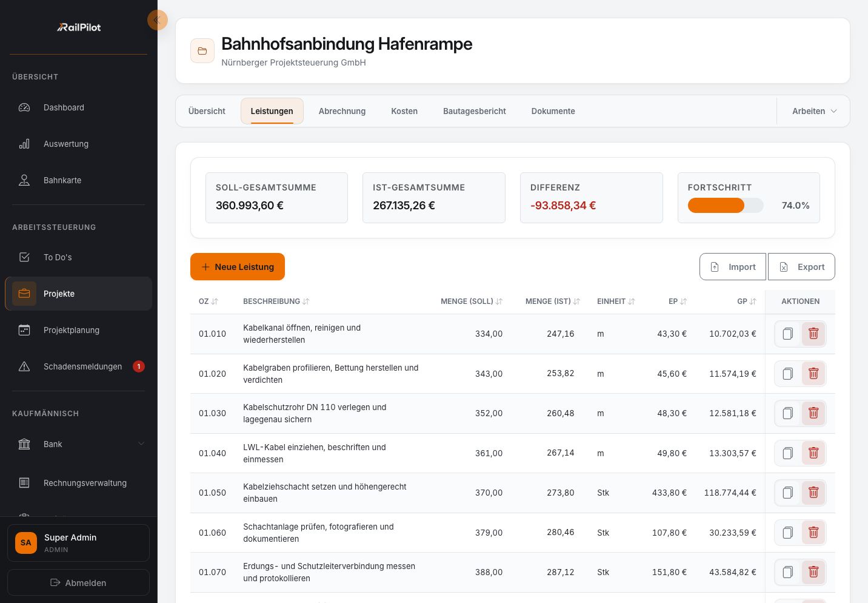Open the Abrechnung tab

point(342,111)
